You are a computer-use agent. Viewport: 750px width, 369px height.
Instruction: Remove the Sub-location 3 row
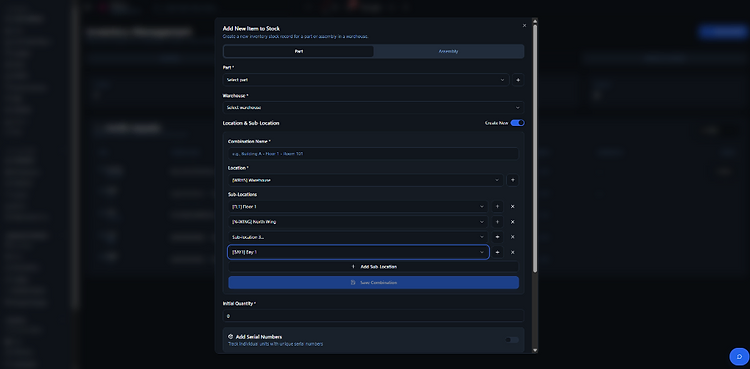tap(512, 237)
